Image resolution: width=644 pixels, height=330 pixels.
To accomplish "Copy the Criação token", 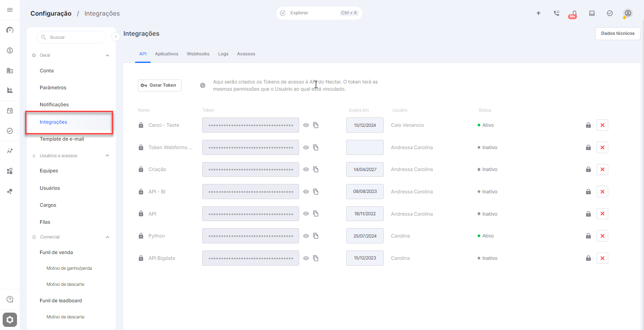I will (x=316, y=169).
